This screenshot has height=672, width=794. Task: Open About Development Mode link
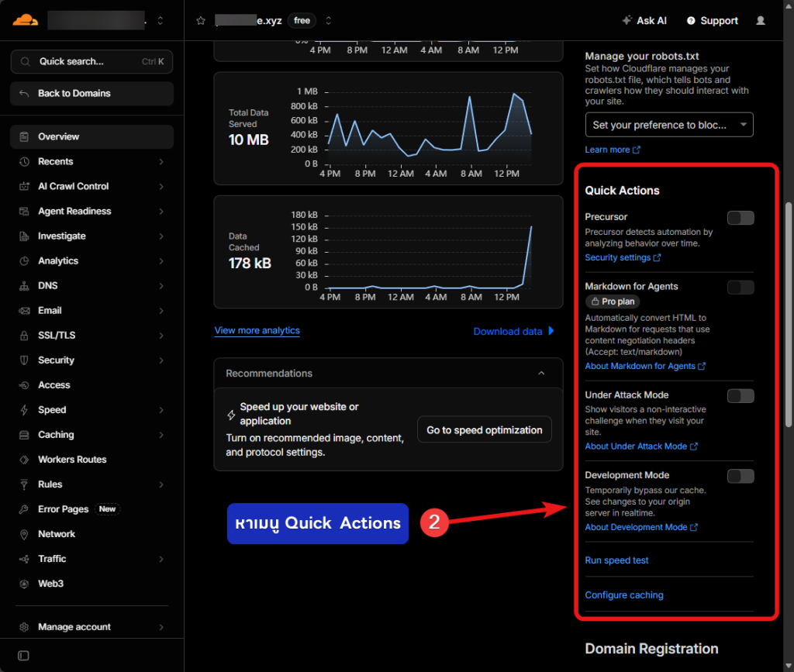coord(641,527)
